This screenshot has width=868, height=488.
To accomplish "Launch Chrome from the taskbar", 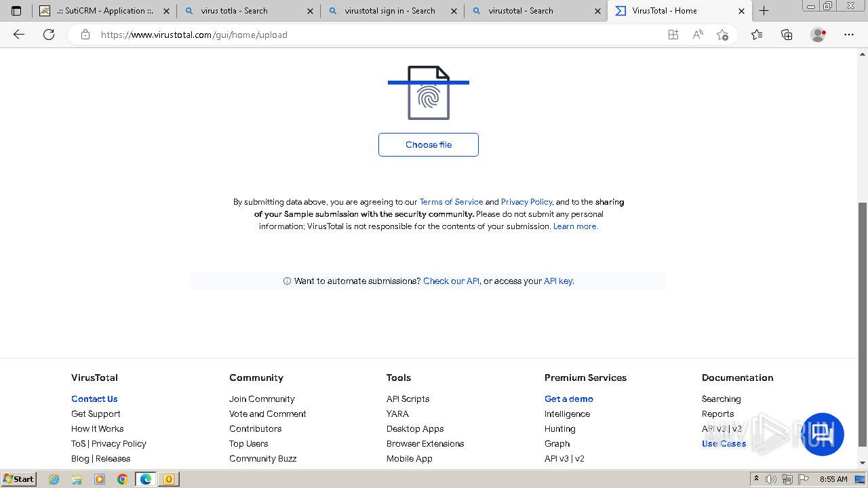I will coord(122,479).
